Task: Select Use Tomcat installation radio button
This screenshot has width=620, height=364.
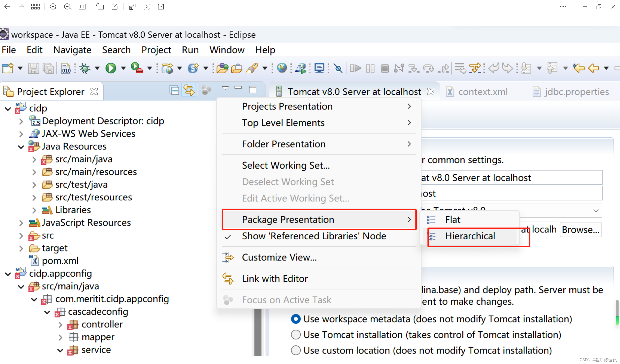Action: point(296,335)
